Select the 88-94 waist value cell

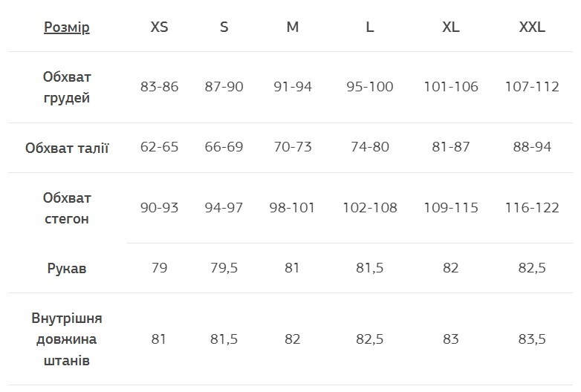click(532, 147)
